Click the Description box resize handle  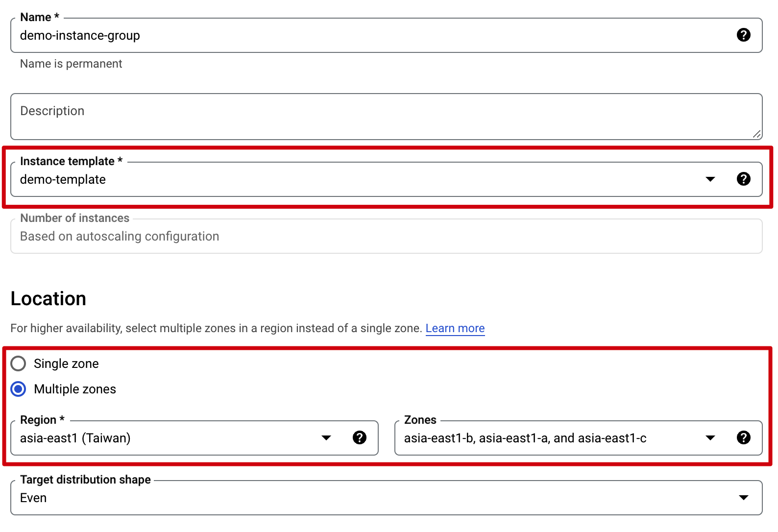point(757,134)
